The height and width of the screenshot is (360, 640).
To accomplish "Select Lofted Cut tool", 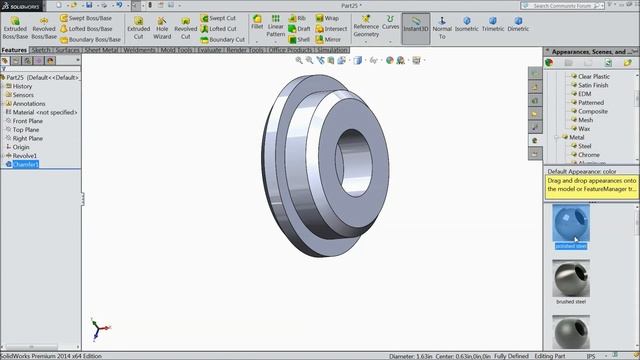I will point(218,29).
